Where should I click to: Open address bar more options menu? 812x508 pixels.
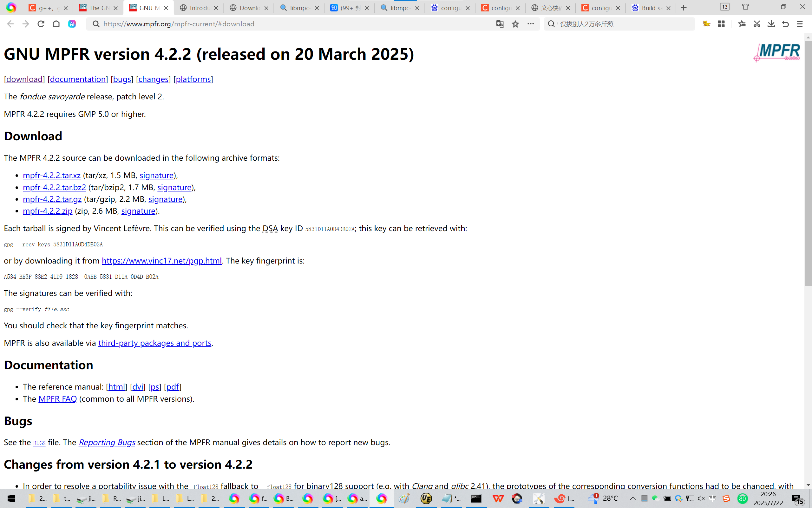pyautogui.click(x=530, y=24)
